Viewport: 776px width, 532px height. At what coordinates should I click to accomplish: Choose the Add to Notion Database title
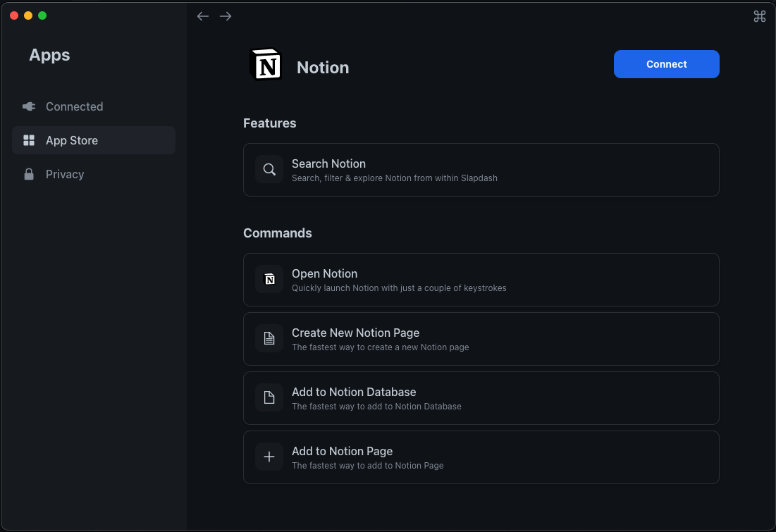coord(354,392)
